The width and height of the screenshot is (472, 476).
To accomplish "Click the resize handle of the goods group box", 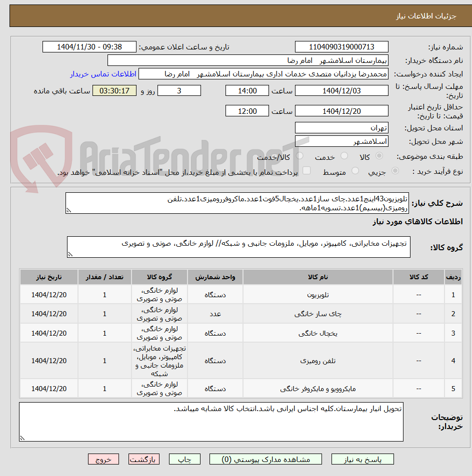I will pos(70,254).
